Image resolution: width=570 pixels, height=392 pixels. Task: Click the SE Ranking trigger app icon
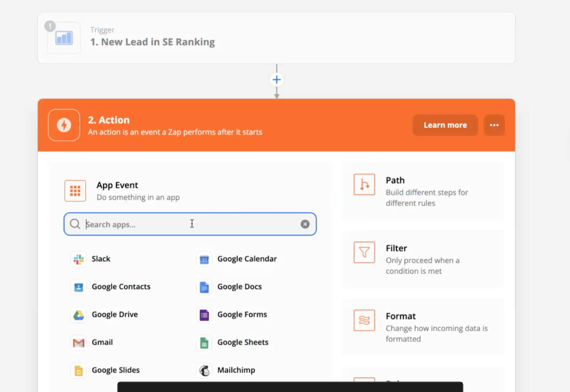[64, 38]
